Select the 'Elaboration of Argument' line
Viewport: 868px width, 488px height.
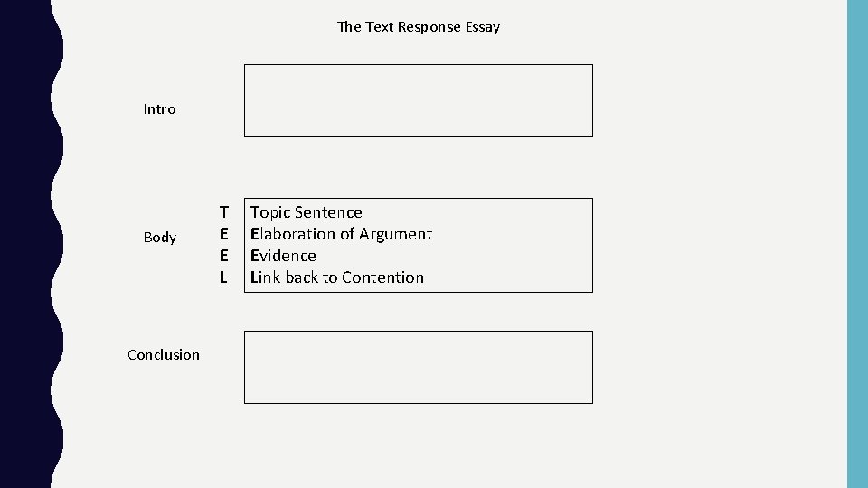(341, 234)
